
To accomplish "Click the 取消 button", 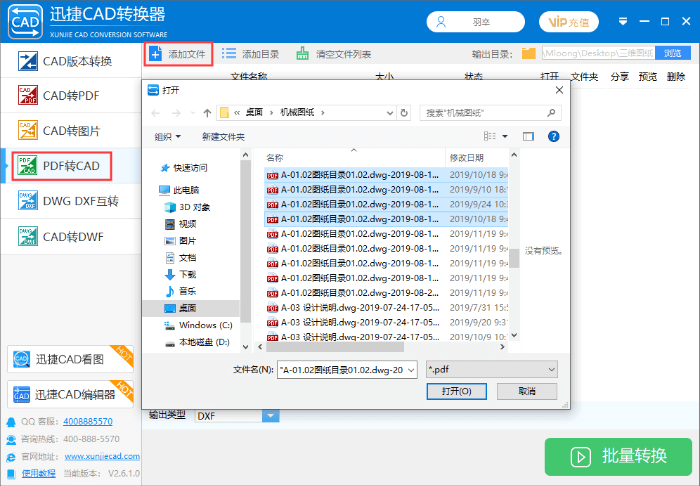I will coord(527,391).
